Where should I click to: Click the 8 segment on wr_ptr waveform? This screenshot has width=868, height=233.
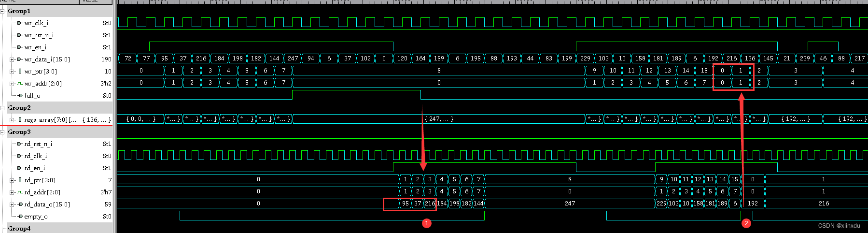439,70
